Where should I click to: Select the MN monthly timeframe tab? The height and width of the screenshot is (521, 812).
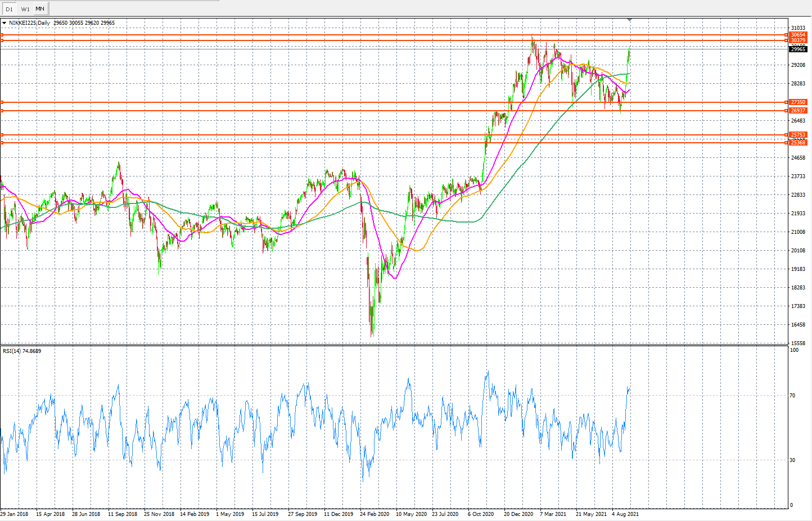(40, 8)
